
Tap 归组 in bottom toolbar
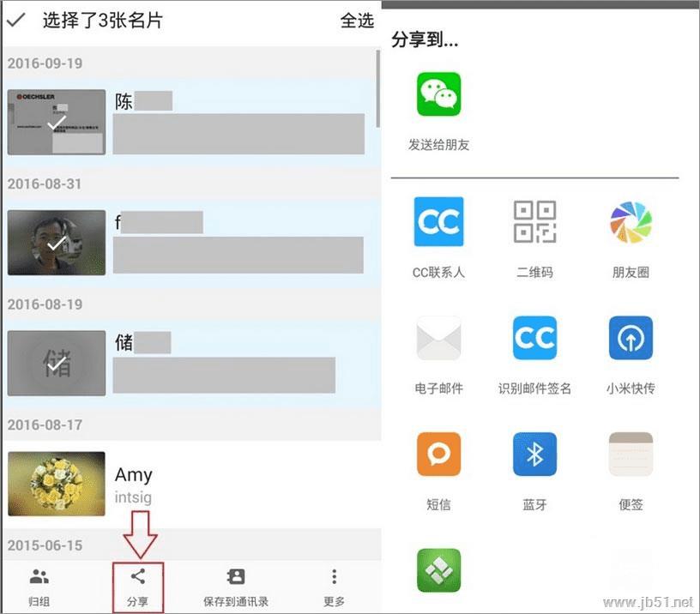(x=39, y=587)
